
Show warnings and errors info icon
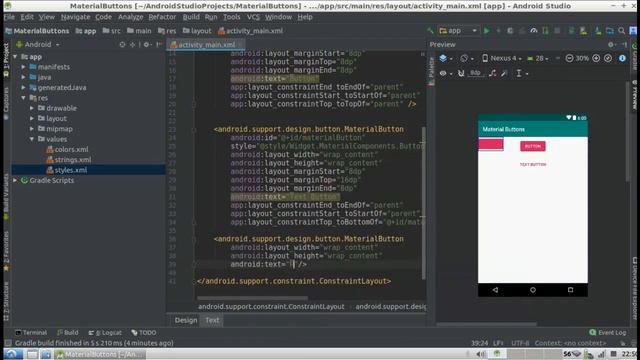coord(622,58)
